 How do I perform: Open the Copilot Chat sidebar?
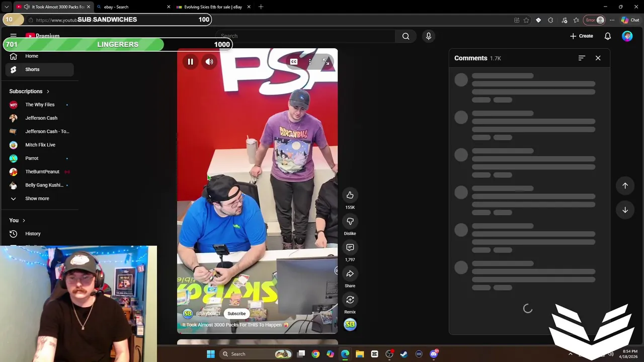[x=630, y=20]
